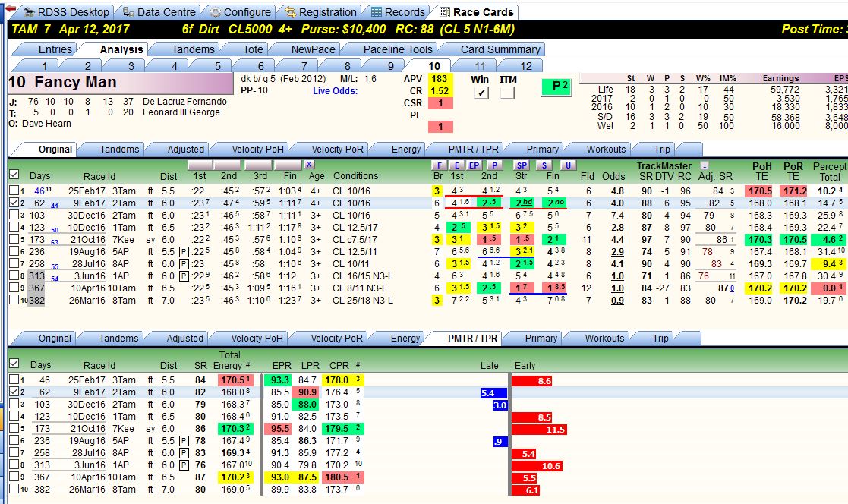Check upper row 9 paceline 10Apr16
The width and height of the screenshot is (848, 504).
14,288
